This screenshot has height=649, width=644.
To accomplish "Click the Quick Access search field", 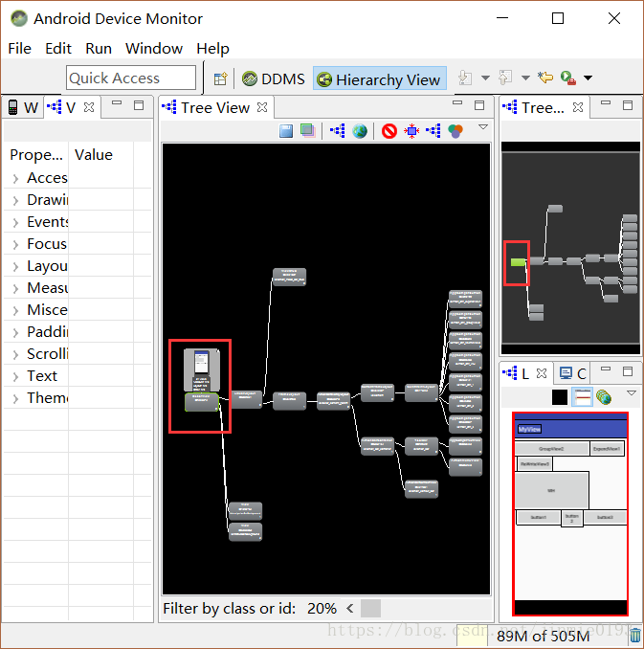I will tap(131, 78).
